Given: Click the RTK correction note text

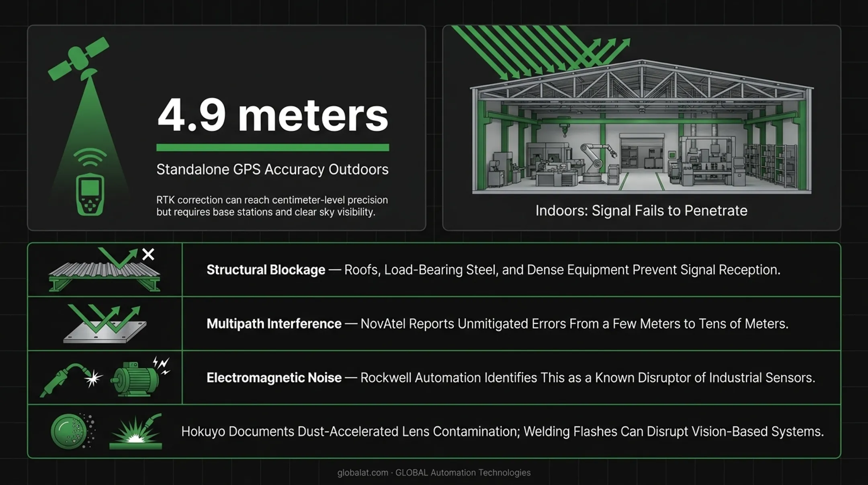Looking at the screenshot, I should coord(272,206).
